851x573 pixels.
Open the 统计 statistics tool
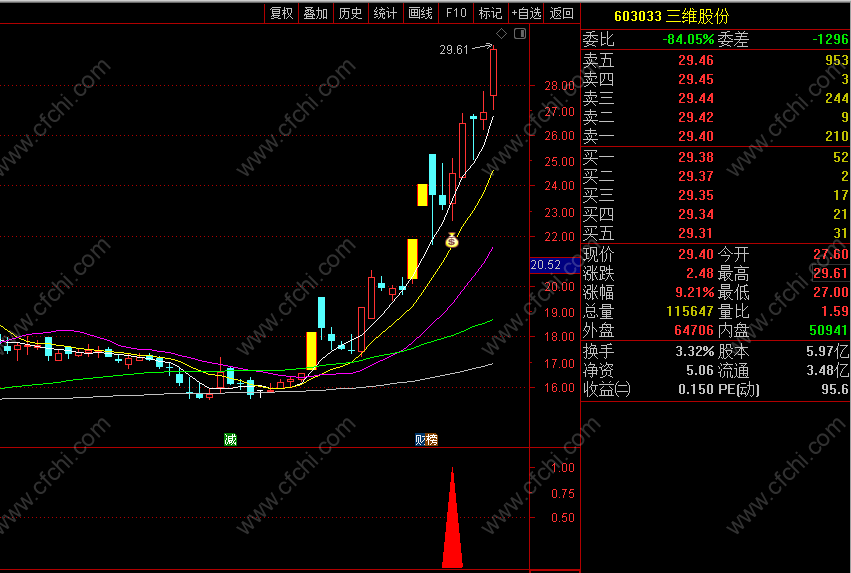click(x=385, y=13)
